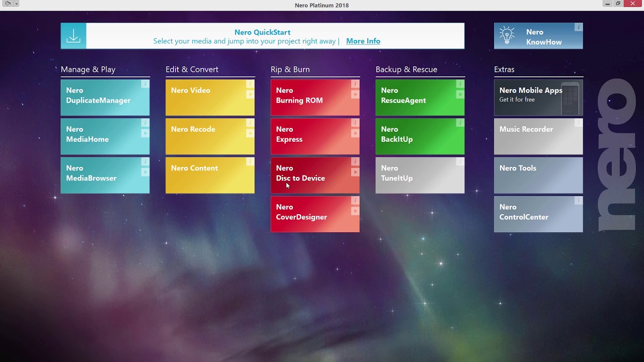The width and height of the screenshot is (644, 362).
Task: Play the tutorial video for Nero Video
Action: (x=250, y=94)
